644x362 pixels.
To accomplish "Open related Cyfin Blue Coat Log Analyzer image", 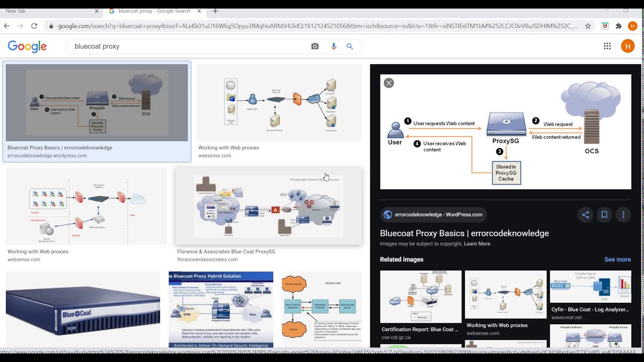I will (591, 287).
